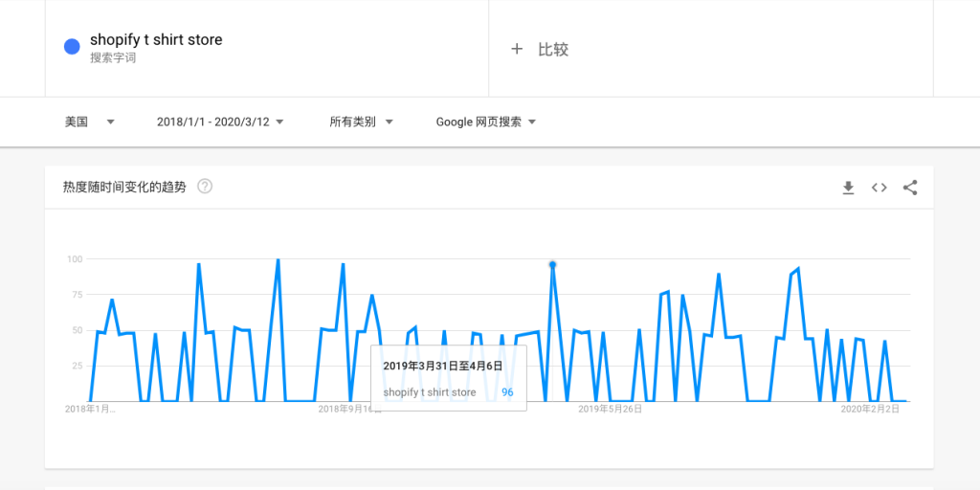Click the 50 y-axis value

78,330
